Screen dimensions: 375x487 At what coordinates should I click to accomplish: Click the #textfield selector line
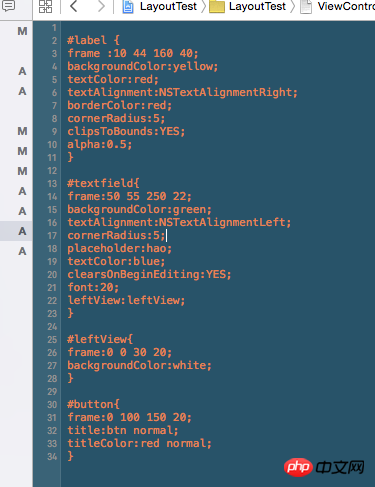103,183
